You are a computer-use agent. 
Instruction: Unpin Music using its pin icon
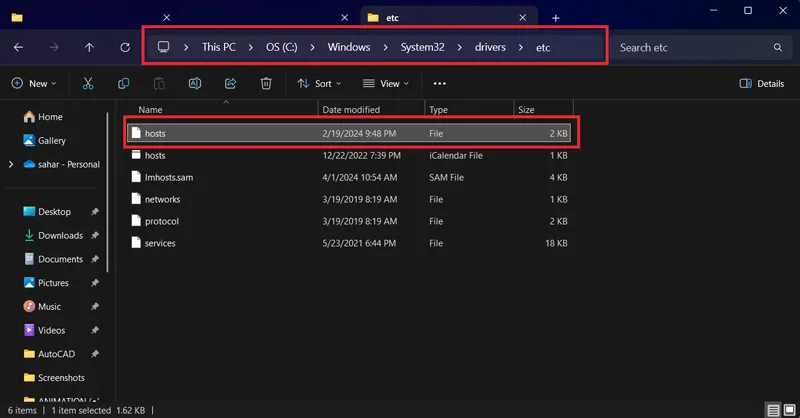pos(95,307)
